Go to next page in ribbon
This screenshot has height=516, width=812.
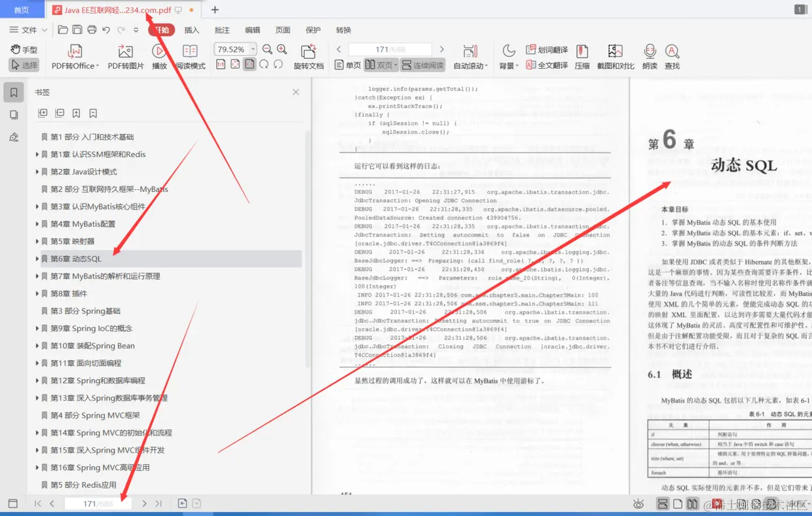(442, 49)
